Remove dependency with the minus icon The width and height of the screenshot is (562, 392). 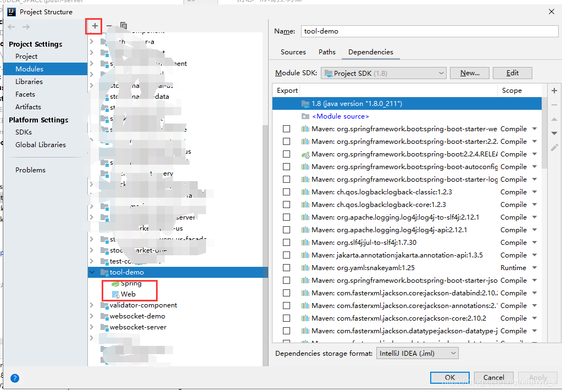tap(554, 105)
